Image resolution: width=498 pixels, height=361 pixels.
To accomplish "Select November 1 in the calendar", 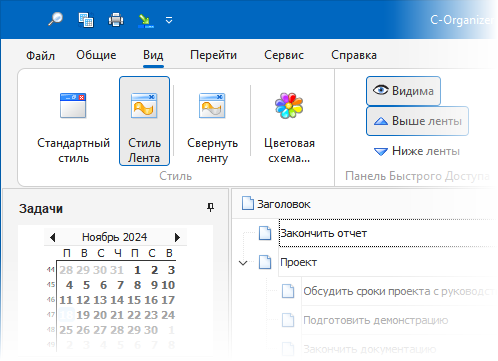I will coord(137,270).
